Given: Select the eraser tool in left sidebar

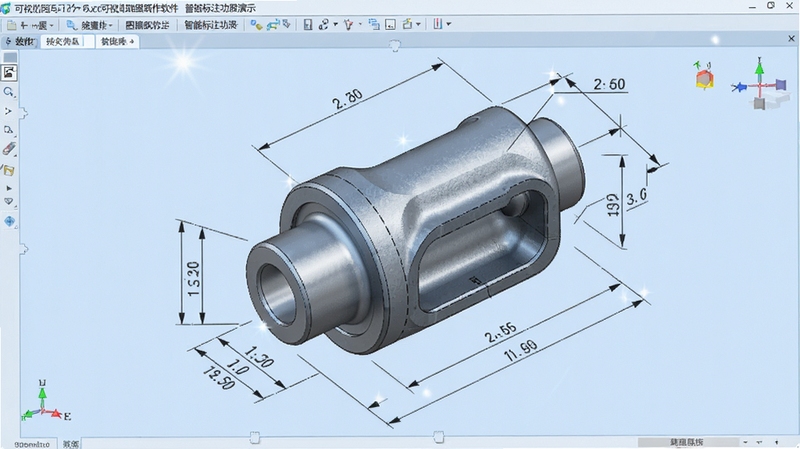Looking at the screenshot, I should click(x=9, y=149).
